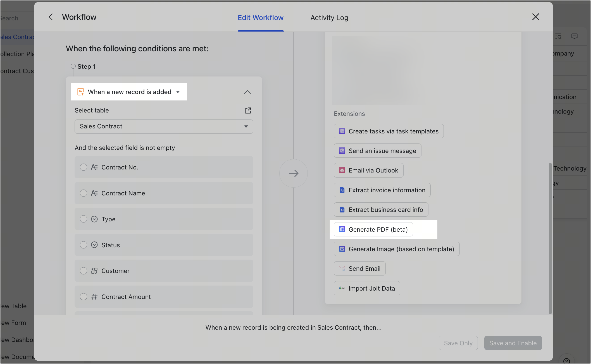Select the Type field radio button
This screenshot has height=364, width=591.
point(83,219)
